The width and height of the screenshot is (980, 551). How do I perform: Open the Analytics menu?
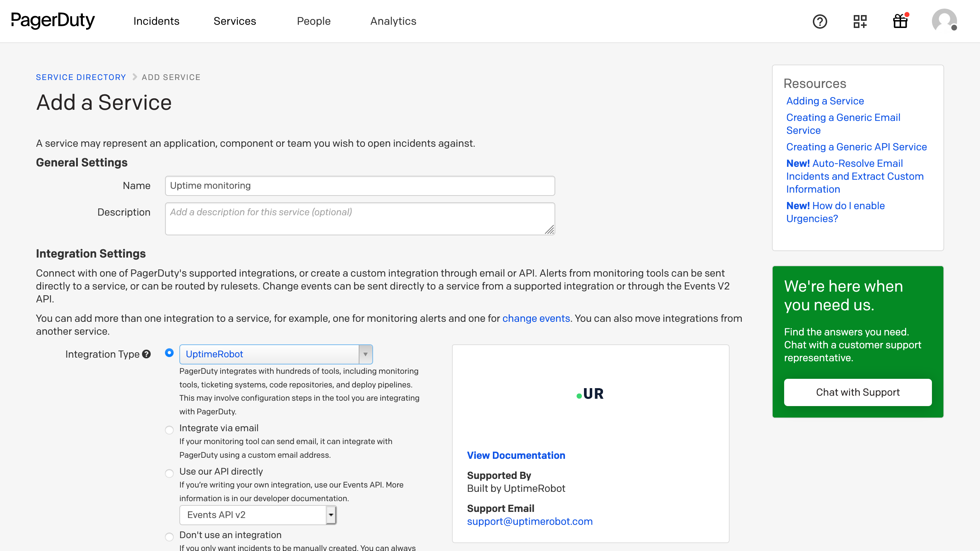pos(394,21)
